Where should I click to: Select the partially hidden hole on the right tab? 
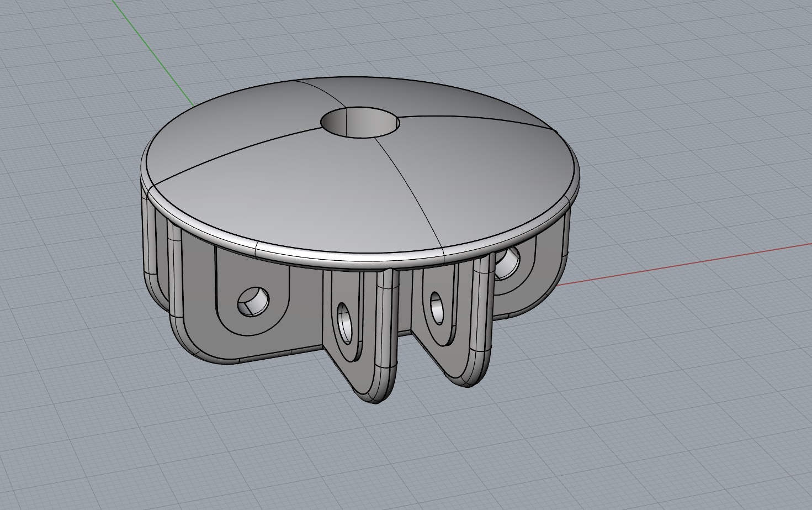pyautogui.click(x=508, y=264)
